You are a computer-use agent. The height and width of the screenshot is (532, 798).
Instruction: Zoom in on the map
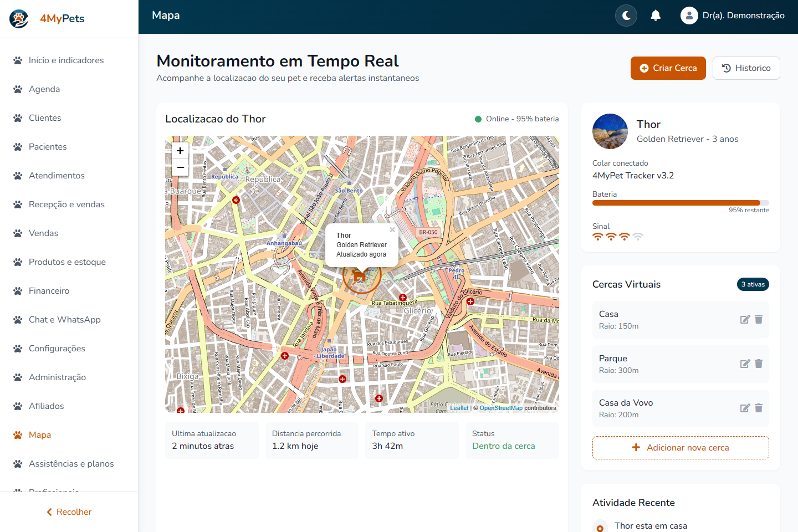coord(180,151)
